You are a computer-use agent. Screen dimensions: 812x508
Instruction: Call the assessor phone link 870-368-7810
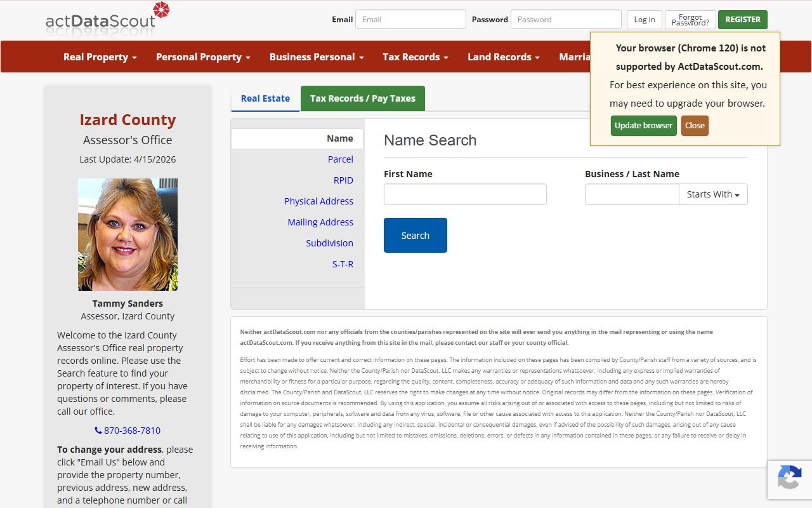pos(128,431)
